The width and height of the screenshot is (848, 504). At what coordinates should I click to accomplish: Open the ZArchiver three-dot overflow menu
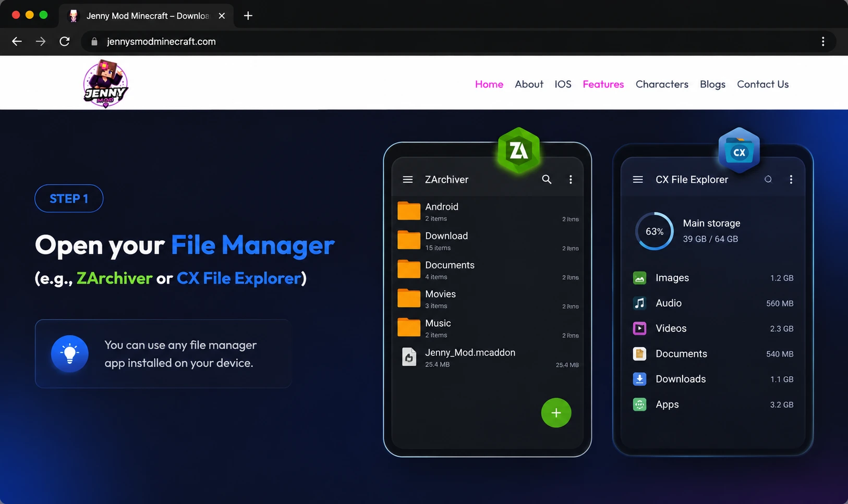pos(571,179)
